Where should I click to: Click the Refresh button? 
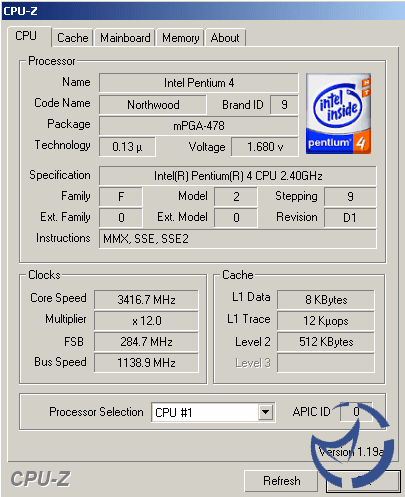(281, 481)
